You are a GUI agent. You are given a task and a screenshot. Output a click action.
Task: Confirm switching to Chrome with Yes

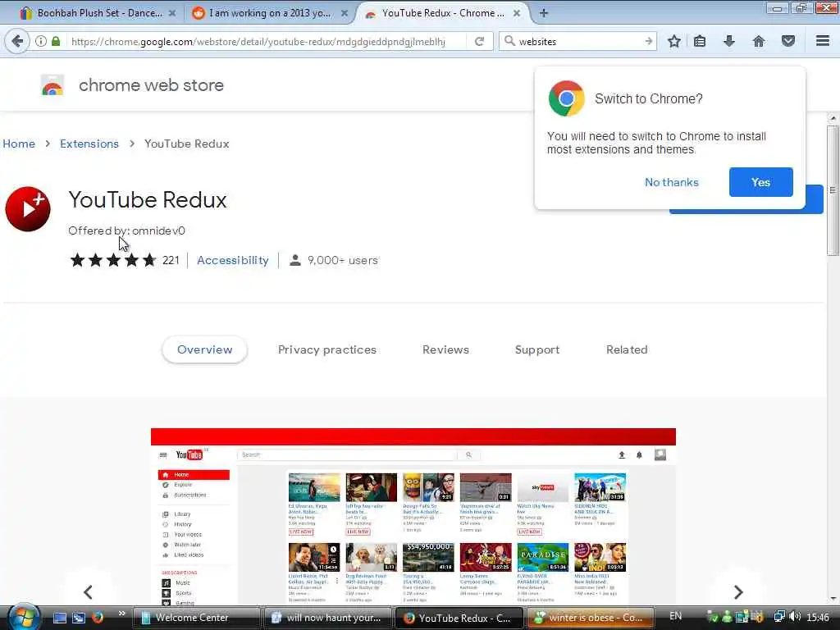760,182
